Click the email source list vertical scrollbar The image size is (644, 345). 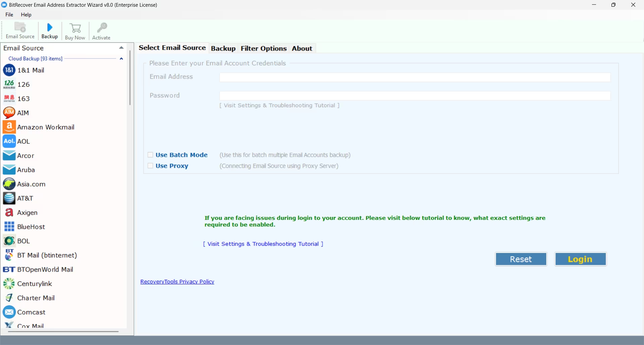pos(130,78)
